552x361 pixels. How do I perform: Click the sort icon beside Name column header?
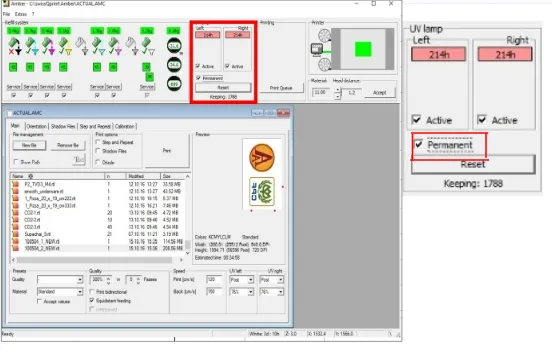point(31,176)
